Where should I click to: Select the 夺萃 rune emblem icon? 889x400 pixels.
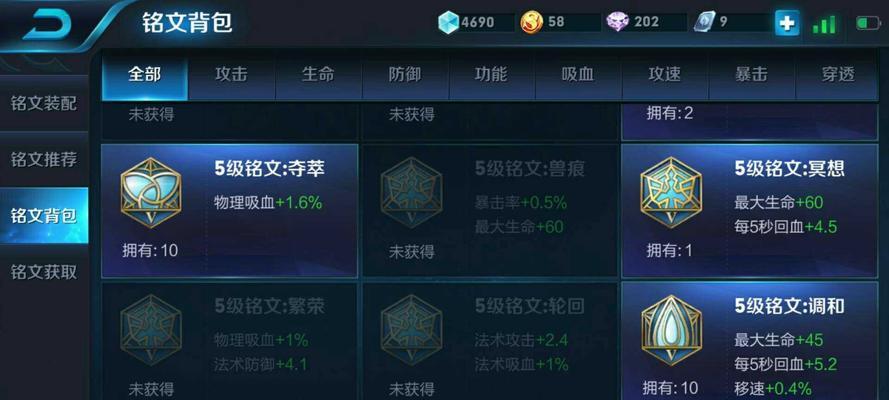pyautogui.click(x=151, y=193)
